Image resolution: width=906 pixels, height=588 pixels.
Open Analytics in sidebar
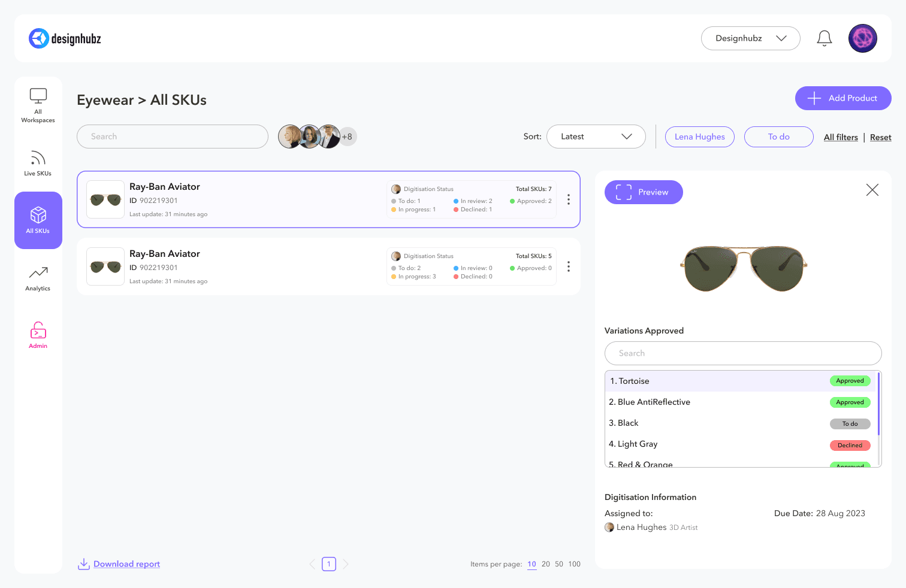click(38, 278)
